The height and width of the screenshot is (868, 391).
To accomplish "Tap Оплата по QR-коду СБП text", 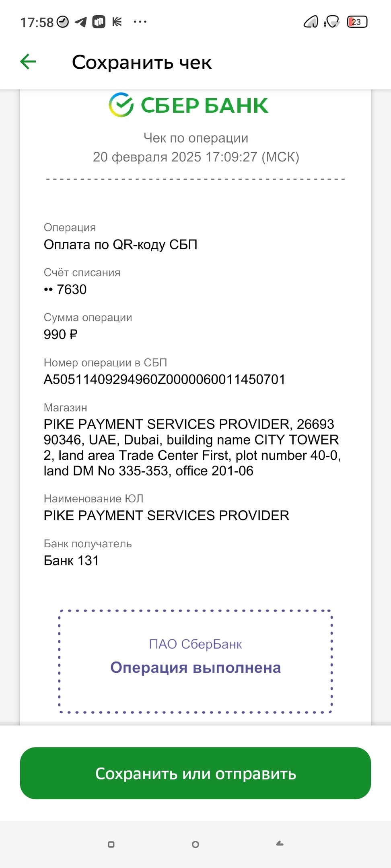I will click(x=121, y=244).
